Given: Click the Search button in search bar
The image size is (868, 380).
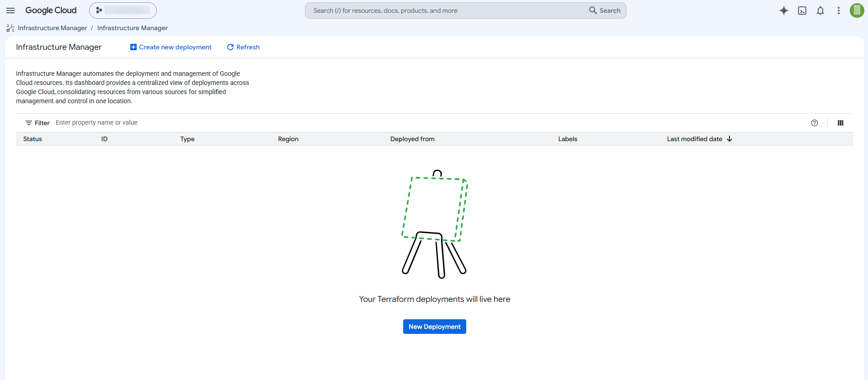Looking at the screenshot, I should 605,11.
